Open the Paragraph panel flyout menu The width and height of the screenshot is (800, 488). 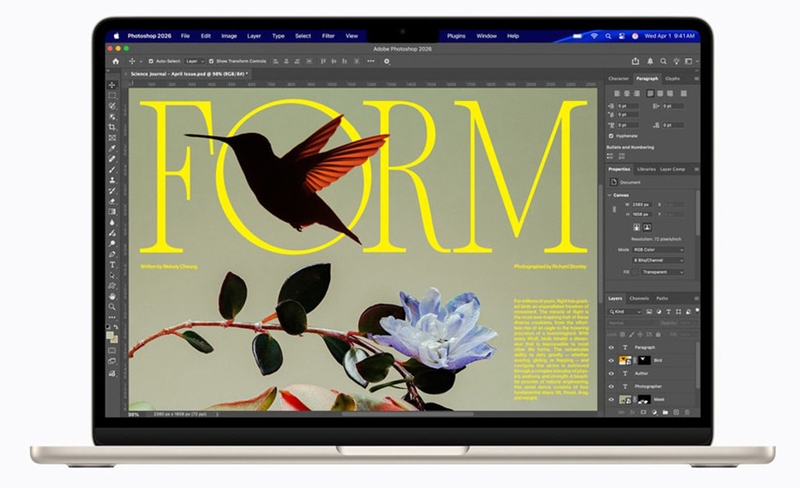point(696,79)
